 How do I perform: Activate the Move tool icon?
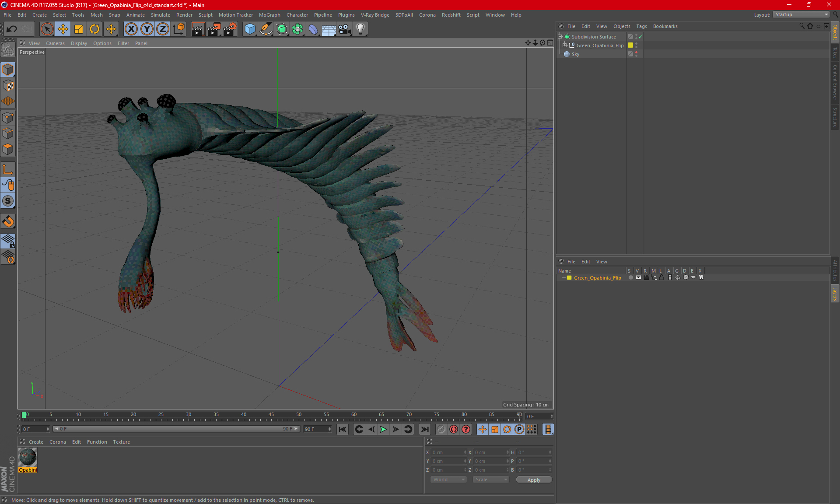[63, 29]
